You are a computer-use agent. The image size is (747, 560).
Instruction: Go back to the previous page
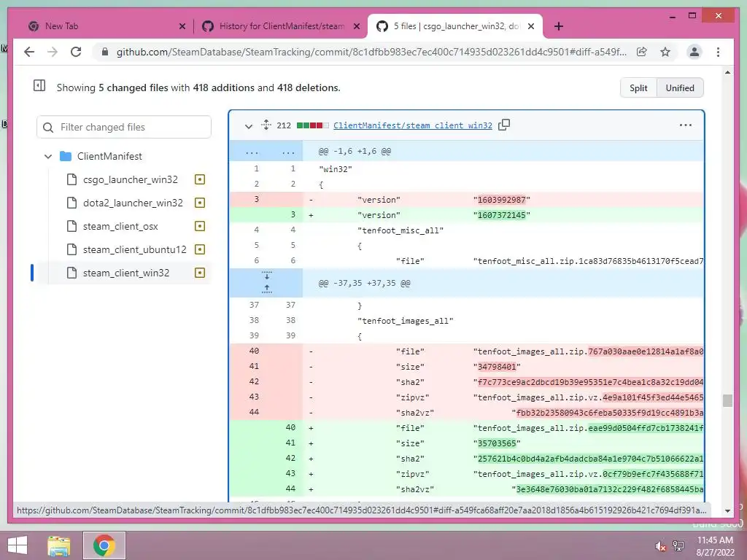pos(29,52)
